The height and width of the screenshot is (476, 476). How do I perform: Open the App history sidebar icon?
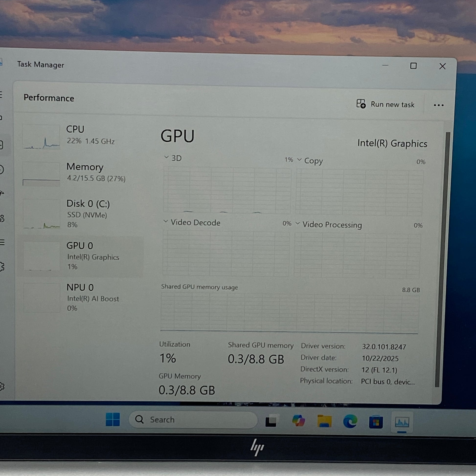point(1,170)
